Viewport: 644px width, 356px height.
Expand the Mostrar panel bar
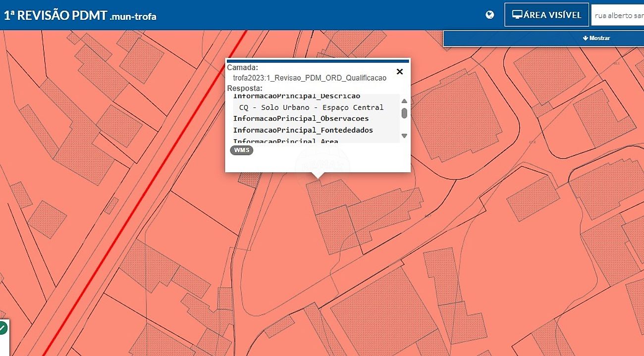pos(543,38)
